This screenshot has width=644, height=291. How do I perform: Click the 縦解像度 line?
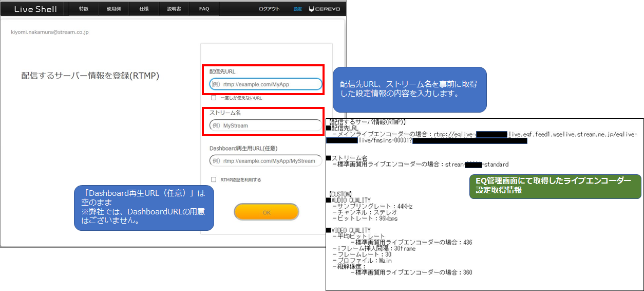pos(349,267)
